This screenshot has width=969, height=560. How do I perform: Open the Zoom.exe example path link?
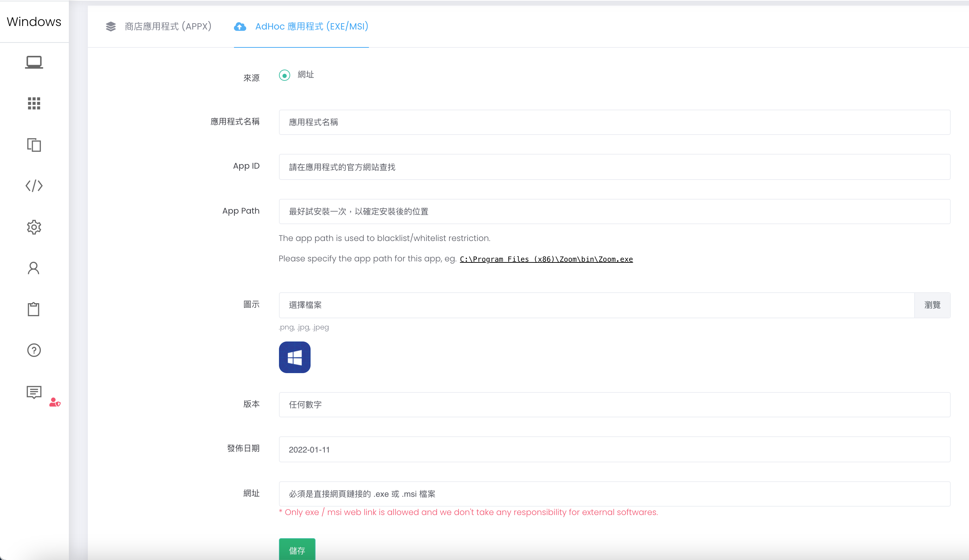546,259
